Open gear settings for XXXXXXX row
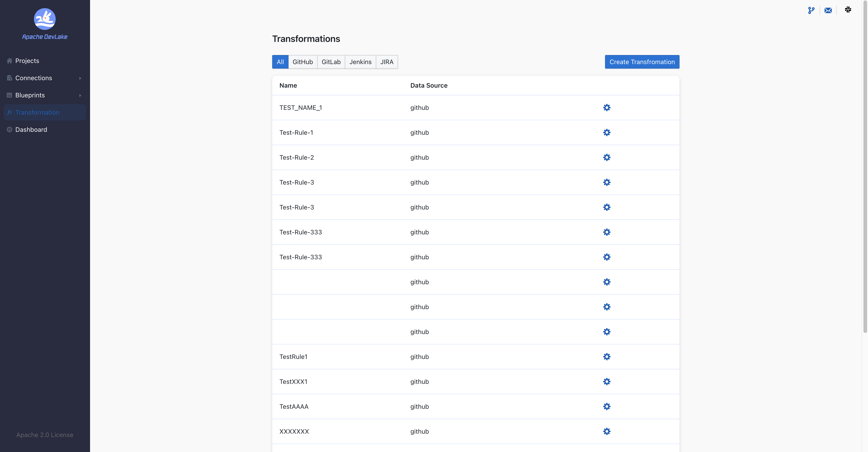Image resolution: width=868 pixels, height=452 pixels. 606,431
